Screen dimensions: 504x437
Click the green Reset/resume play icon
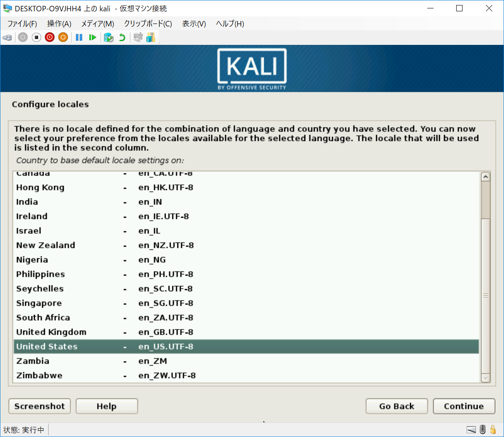click(93, 37)
